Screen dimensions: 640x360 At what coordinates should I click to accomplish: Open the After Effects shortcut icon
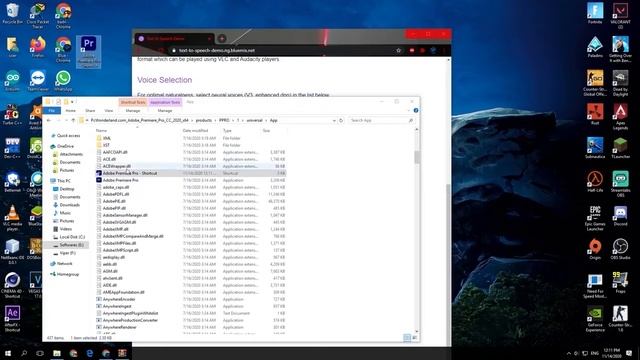12,318
